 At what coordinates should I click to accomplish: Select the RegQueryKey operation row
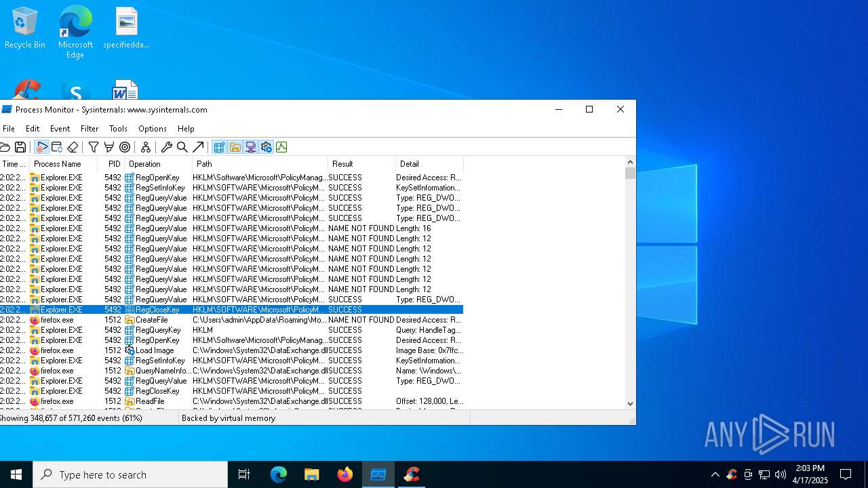click(231, 330)
